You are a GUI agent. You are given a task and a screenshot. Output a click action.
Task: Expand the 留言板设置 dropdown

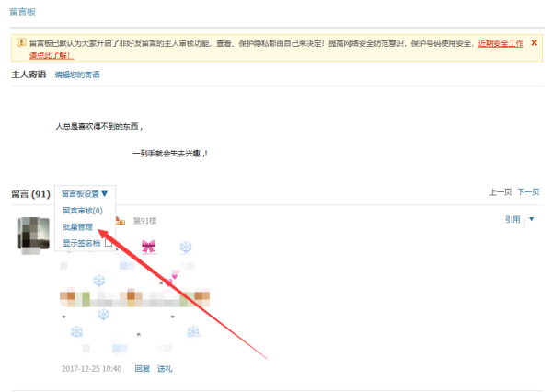tap(85, 194)
